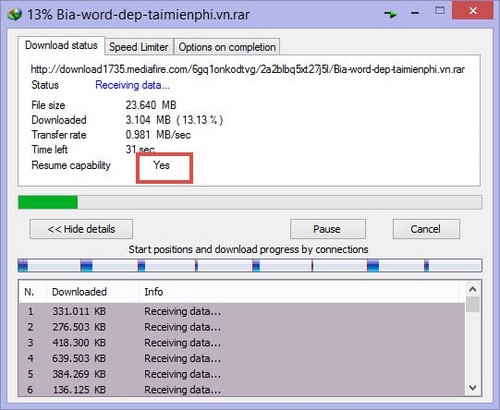Screen dimensions: 500x410
Task: Click the Downloaded column header
Action: [x=92, y=292]
